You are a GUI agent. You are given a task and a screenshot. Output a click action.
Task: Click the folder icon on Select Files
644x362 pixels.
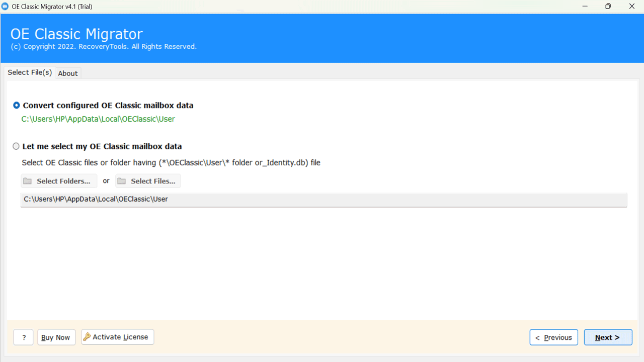coord(122,181)
